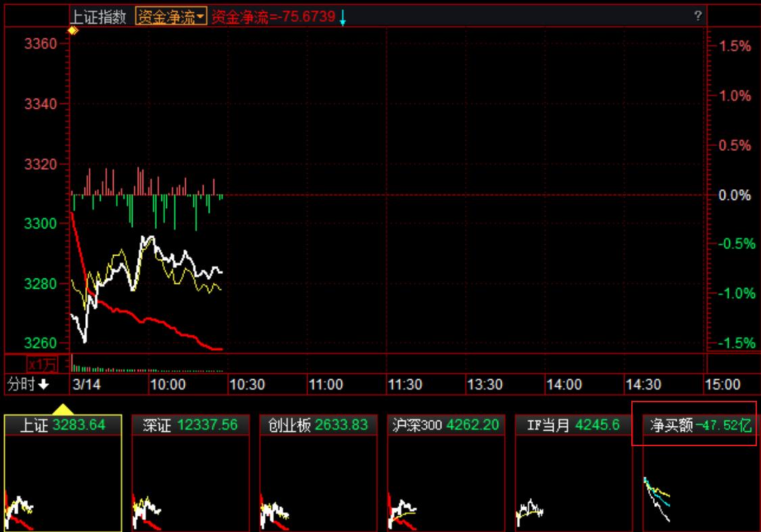
Task: Switch to the 深证 index tab
Action: pyautogui.click(x=190, y=425)
